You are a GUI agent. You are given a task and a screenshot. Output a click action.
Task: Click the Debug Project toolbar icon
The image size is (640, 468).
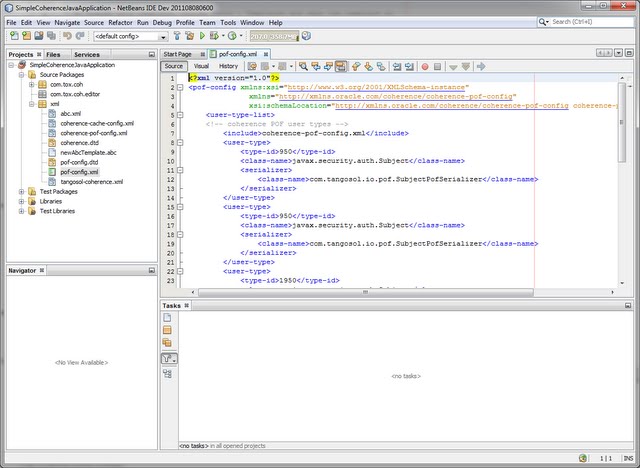pyautogui.click(x=214, y=36)
